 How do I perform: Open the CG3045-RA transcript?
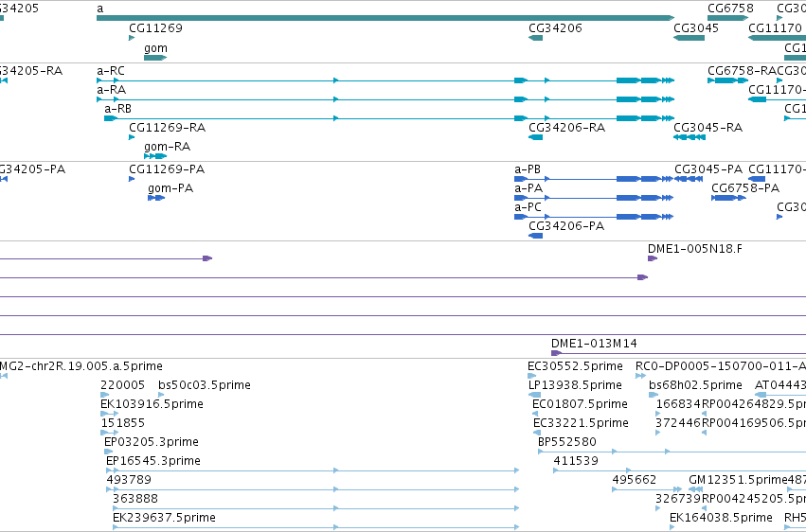(x=690, y=137)
